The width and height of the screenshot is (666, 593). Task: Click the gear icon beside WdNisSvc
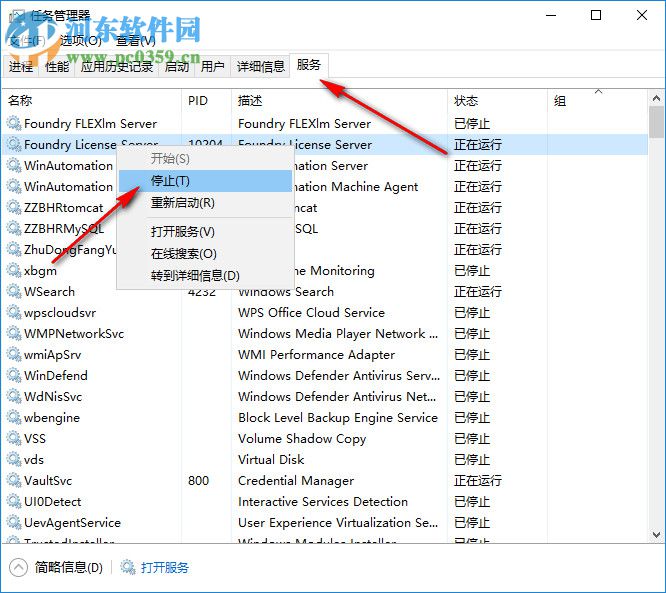click(14, 396)
